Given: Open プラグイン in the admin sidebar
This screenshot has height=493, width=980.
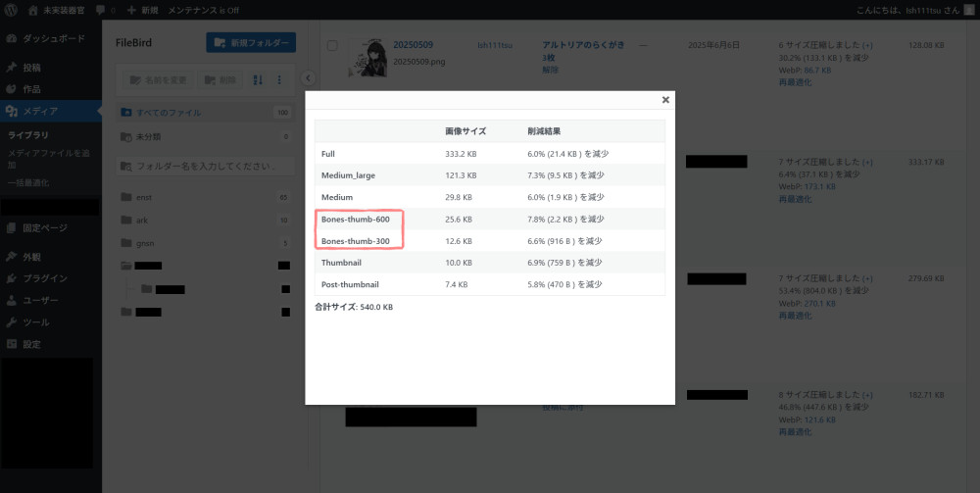Looking at the screenshot, I should point(44,278).
